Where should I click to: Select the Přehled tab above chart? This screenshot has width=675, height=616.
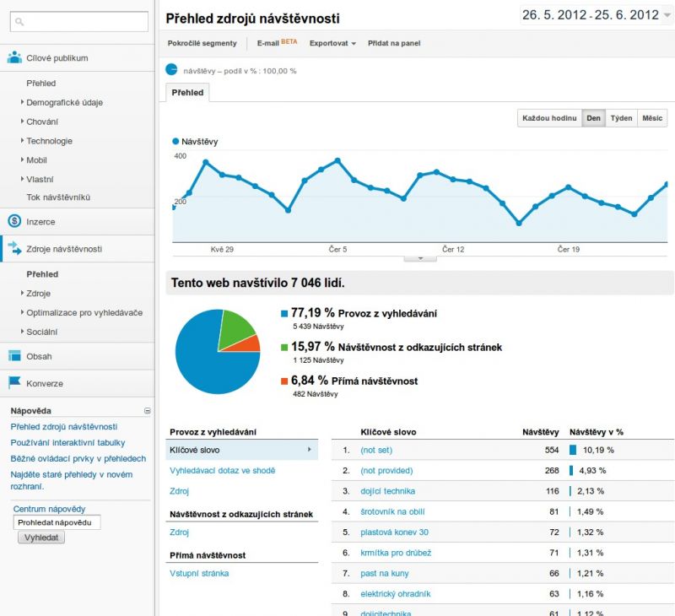[187, 92]
